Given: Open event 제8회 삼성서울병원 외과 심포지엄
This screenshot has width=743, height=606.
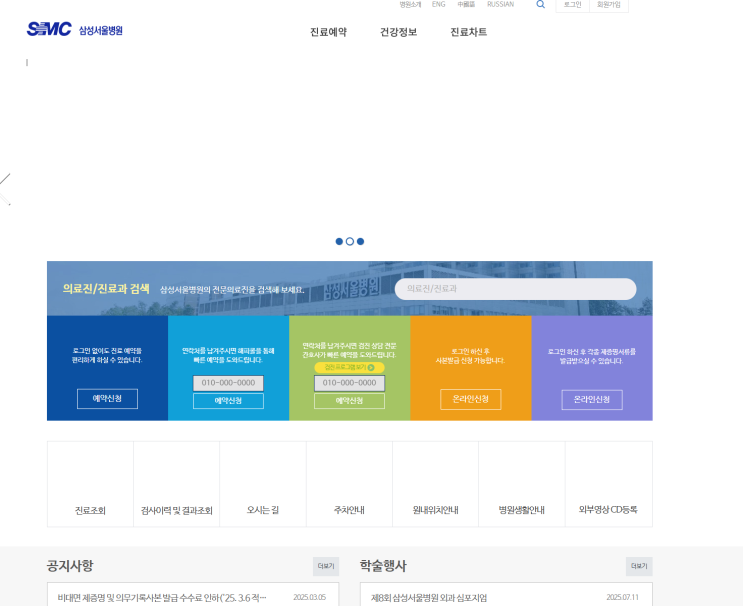Looking at the screenshot, I should point(429,598).
